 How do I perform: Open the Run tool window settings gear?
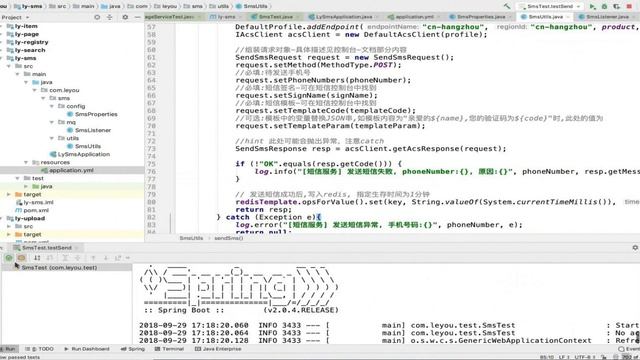(x=635, y=248)
